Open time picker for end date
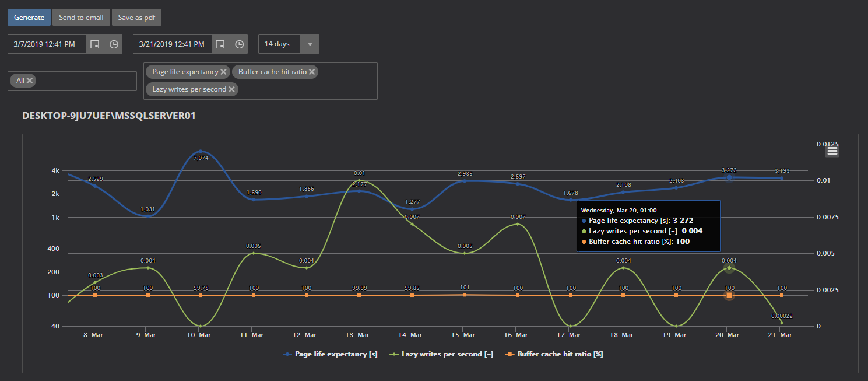 [240, 44]
